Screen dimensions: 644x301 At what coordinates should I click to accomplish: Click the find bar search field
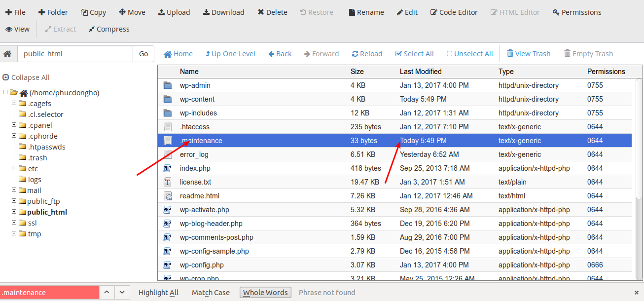[49, 293]
